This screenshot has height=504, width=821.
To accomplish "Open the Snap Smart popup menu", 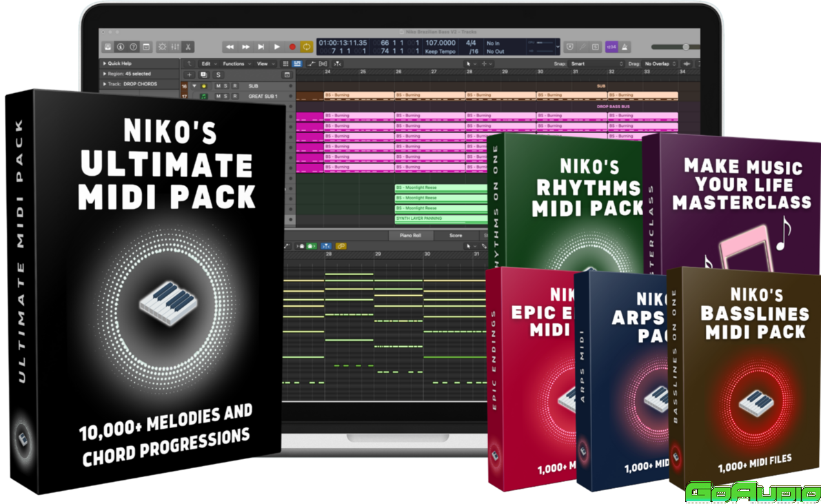I will coord(596,64).
